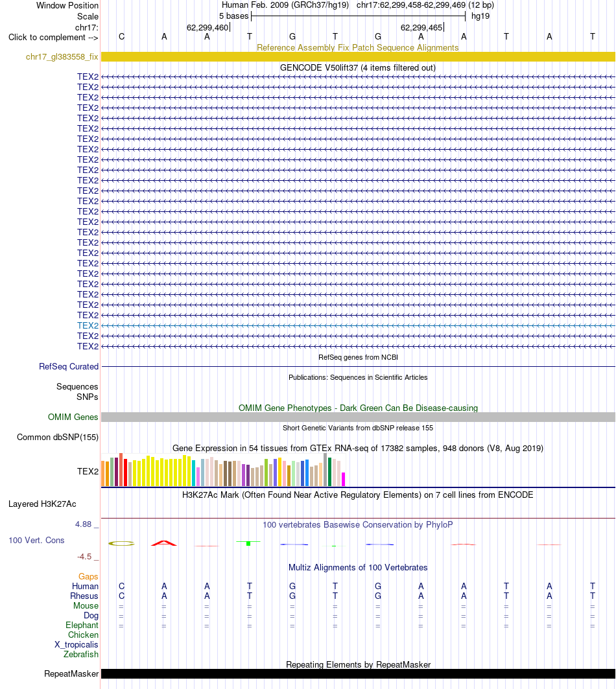Click the '5 bases' scale bar text

pos(233,16)
